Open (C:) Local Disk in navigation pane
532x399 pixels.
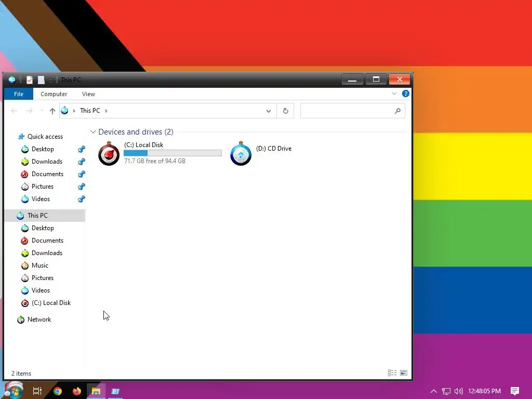pos(51,303)
